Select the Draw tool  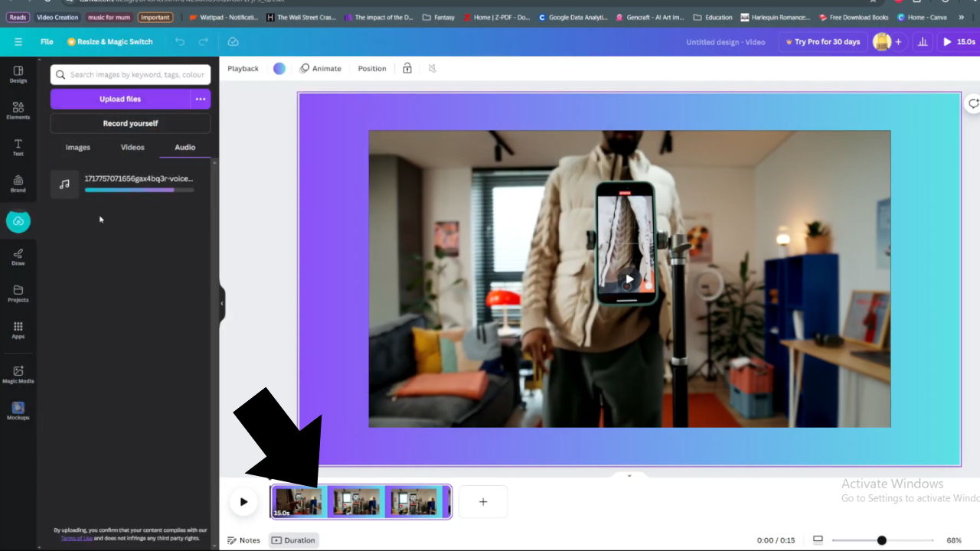(x=18, y=257)
